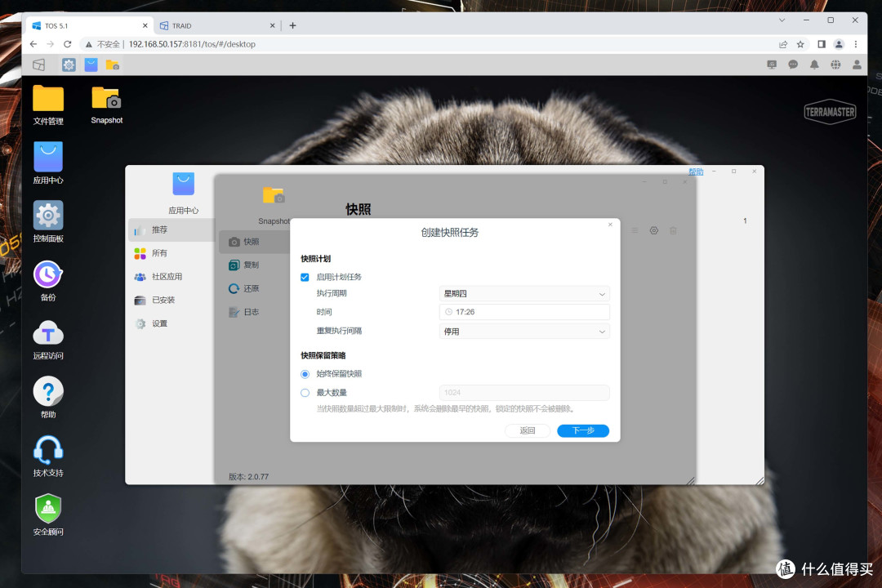
Task: Select 推荐 in 应用中心 sidebar
Action: click(x=171, y=230)
